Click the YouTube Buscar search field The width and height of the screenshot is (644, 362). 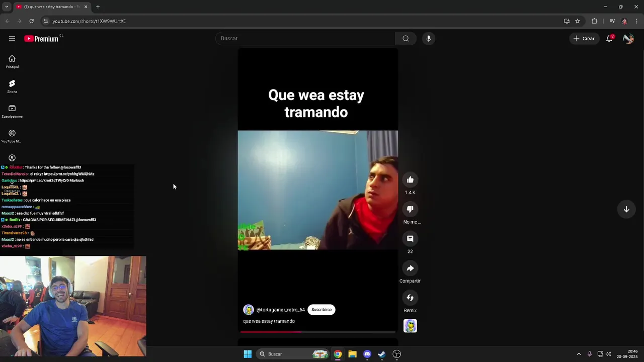click(306, 39)
